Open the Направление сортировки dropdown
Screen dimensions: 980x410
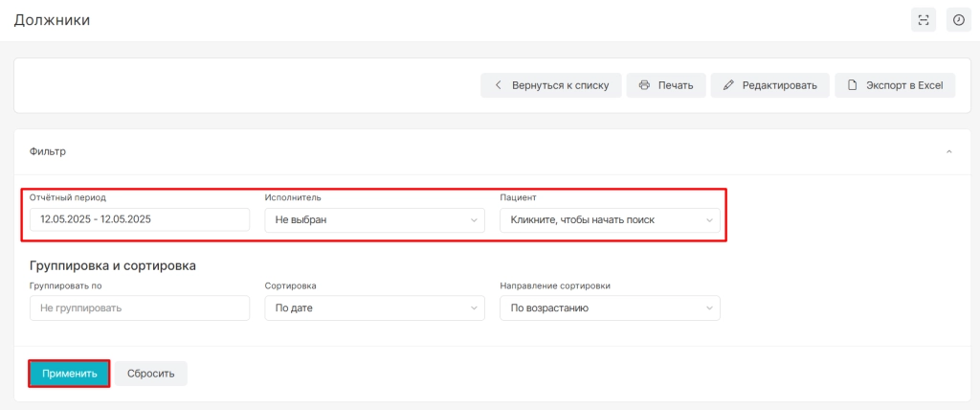(x=610, y=307)
